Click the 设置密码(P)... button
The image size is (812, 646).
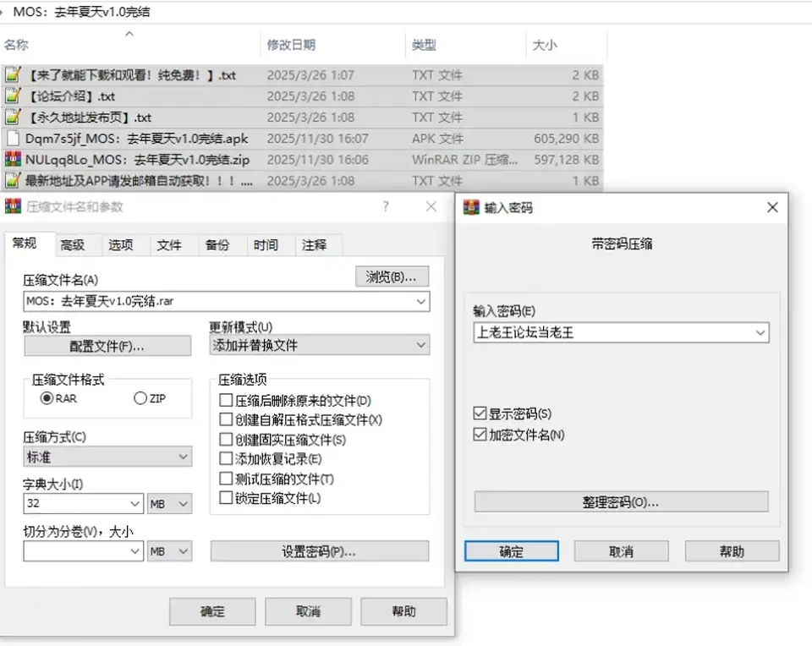[320, 551]
